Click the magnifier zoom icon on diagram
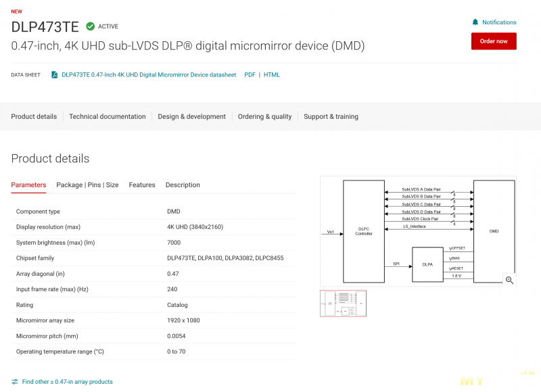This screenshot has width=541, height=392. click(509, 280)
